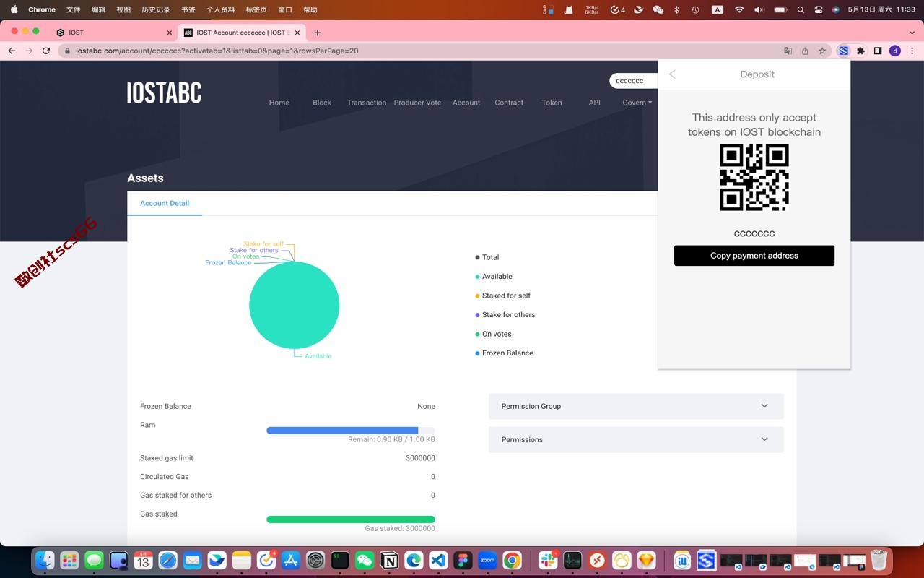Toggle Total legend item
Viewport: 924px width, 578px height.
pyautogui.click(x=487, y=257)
